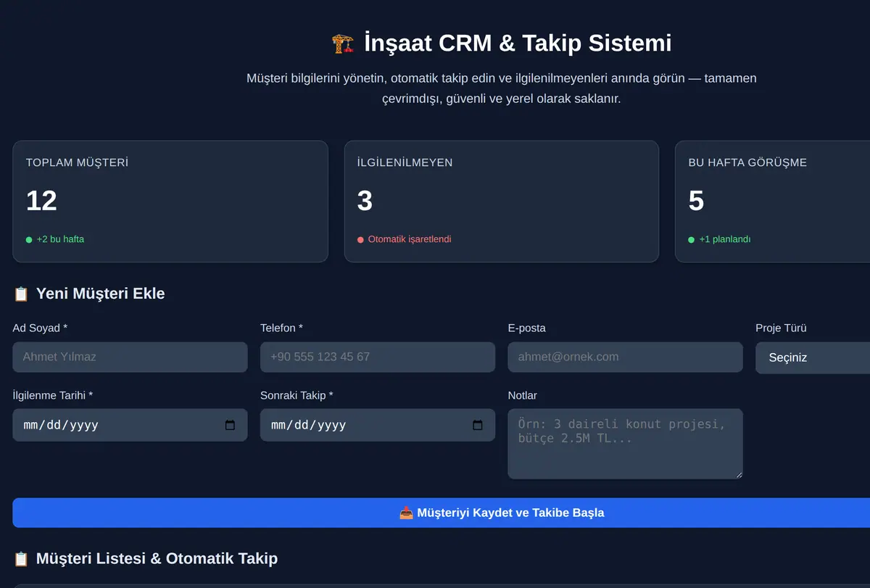Click the '+1 planlandı' status text
The height and width of the screenshot is (588, 870).
point(725,239)
